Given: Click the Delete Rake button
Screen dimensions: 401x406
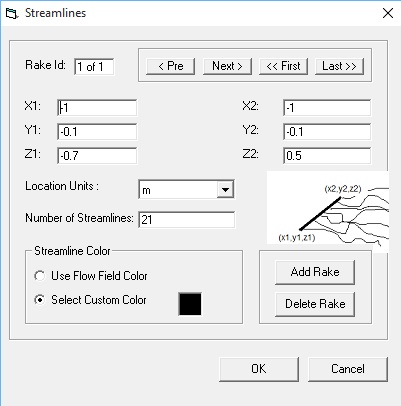Looking at the screenshot, I should [315, 304].
